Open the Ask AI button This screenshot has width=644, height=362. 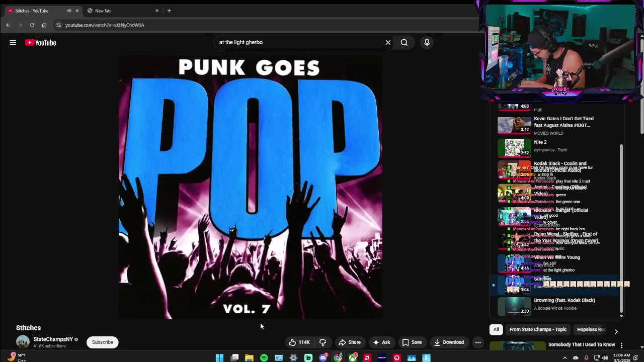(381, 342)
